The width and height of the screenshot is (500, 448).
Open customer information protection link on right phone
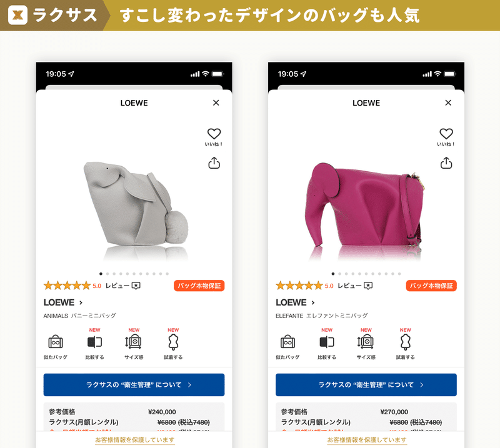tap(367, 440)
